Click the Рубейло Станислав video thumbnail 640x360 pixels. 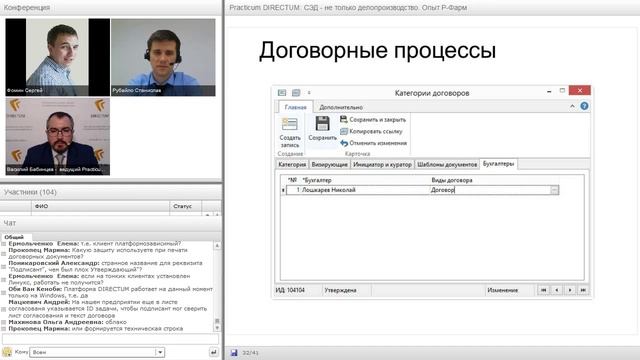point(163,57)
